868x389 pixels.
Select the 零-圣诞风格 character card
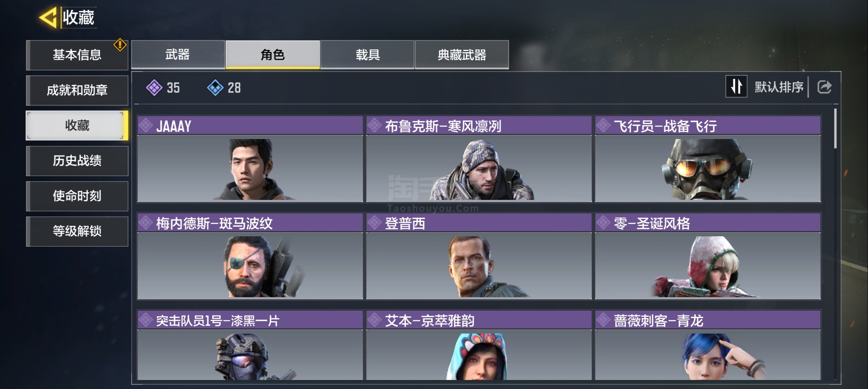point(708,256)
